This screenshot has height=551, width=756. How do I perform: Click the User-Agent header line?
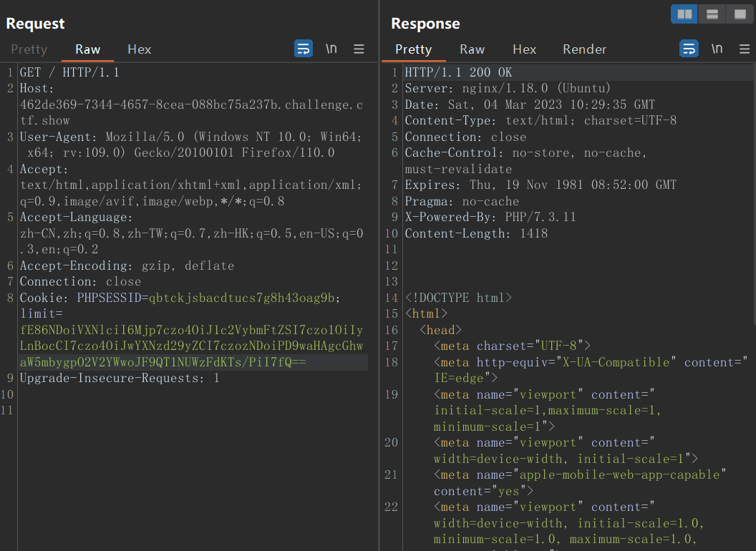click(x=191, y=145)
